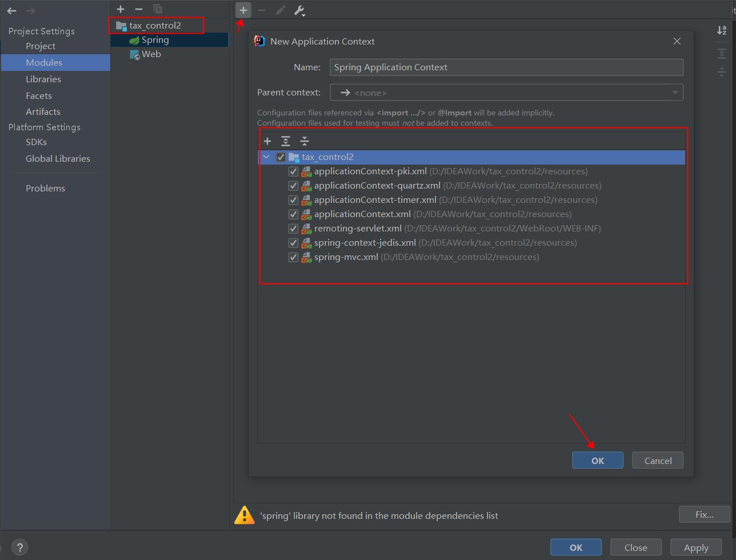The height and width of the screenshot is (560, 736).
Task: Open SDKs under Platform Settings
Action: tap(36, 142)
